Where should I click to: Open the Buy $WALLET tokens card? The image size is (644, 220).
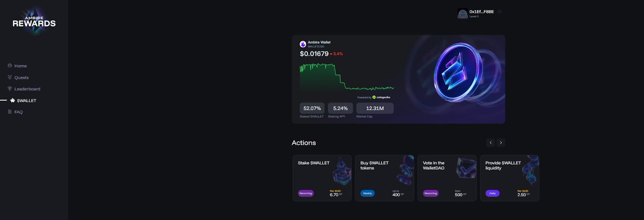tap(385, 178)
